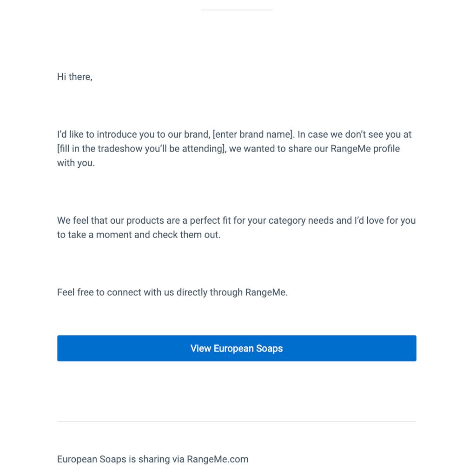The height and width of the screenshot is (476, 476).
Task: Click the View European Soaps button
Action: [x=237, y=348]
